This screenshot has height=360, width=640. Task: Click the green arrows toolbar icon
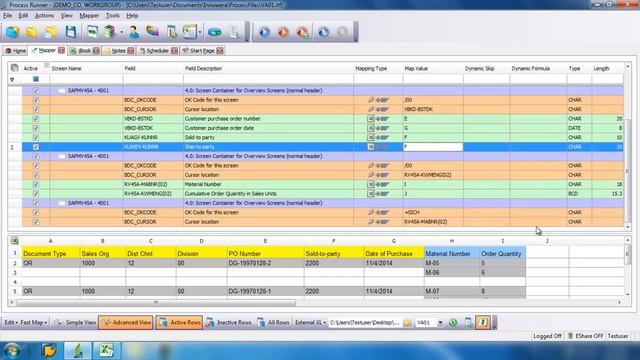[x=92, y=32]
